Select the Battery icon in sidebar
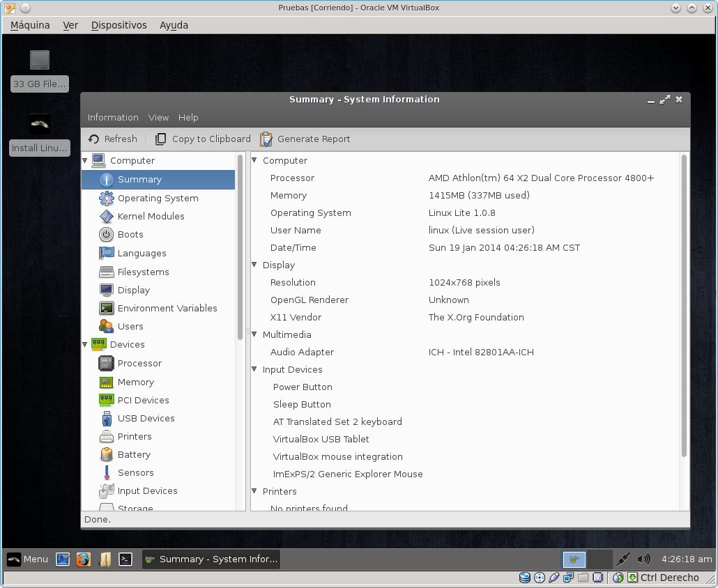Image resolution: width=718 pixels, height=588 pixels. 106,455
